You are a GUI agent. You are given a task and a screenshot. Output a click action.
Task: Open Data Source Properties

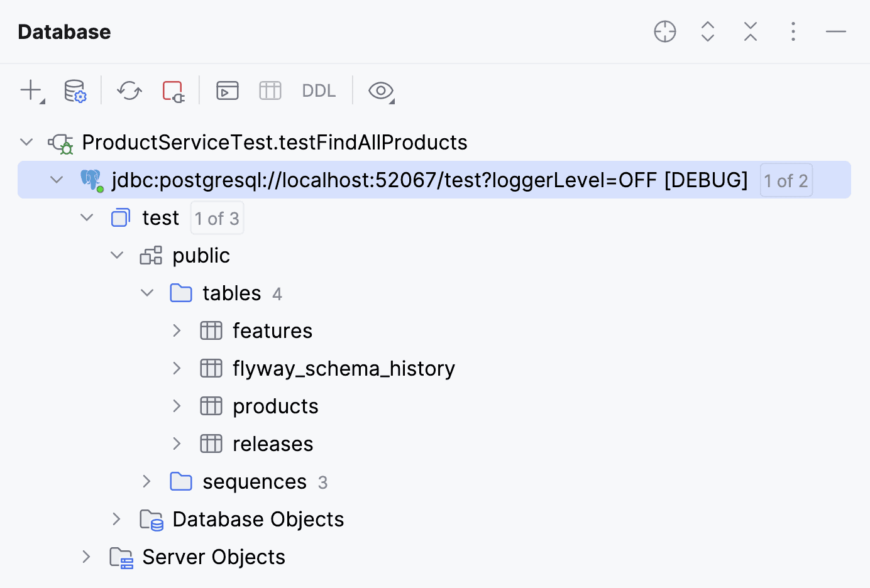click(75, 90)
